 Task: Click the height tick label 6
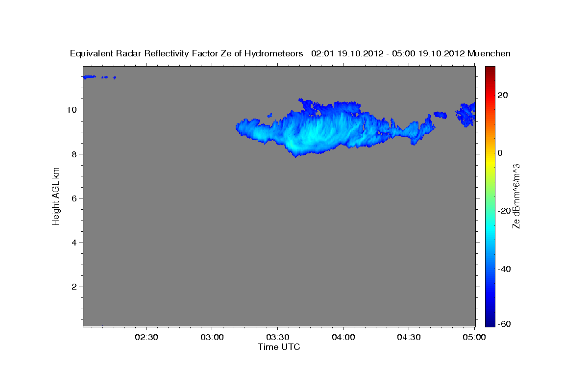point(74,198)
